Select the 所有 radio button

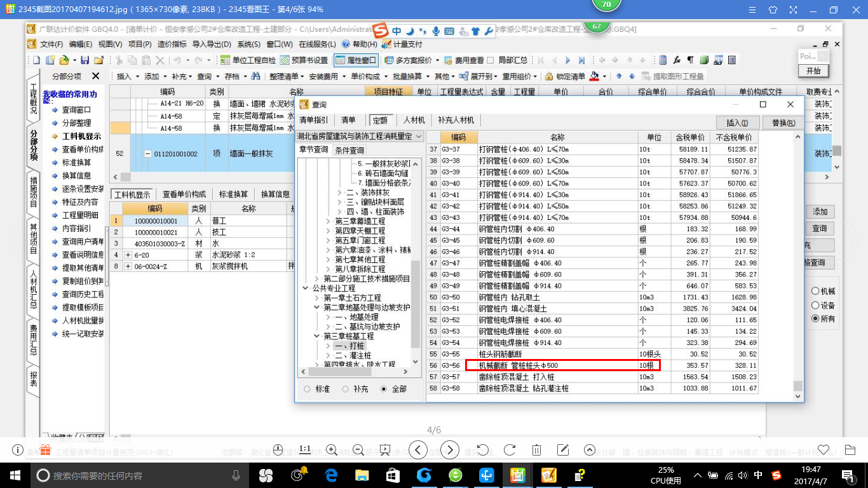tap(815, 319)
